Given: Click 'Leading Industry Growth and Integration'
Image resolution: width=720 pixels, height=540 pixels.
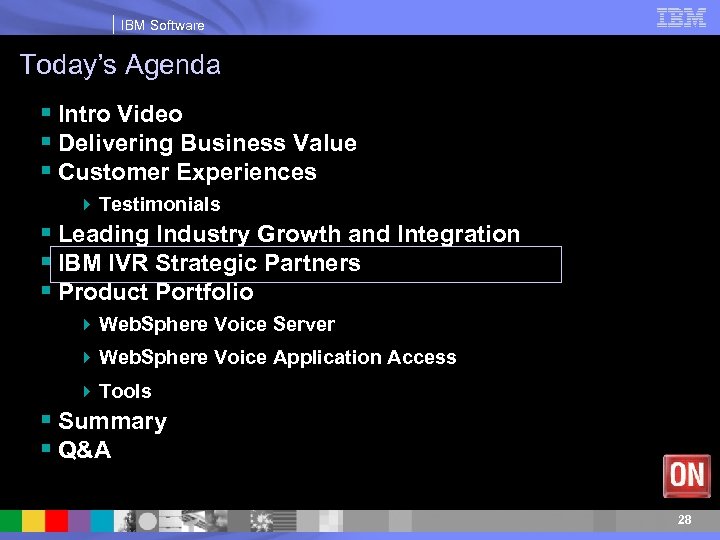Looking at the screenshot, I should [x=289, y=234].
